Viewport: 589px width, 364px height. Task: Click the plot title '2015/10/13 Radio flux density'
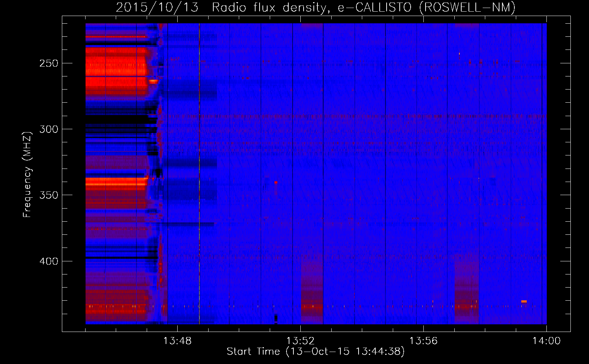(x=221, y=8)
